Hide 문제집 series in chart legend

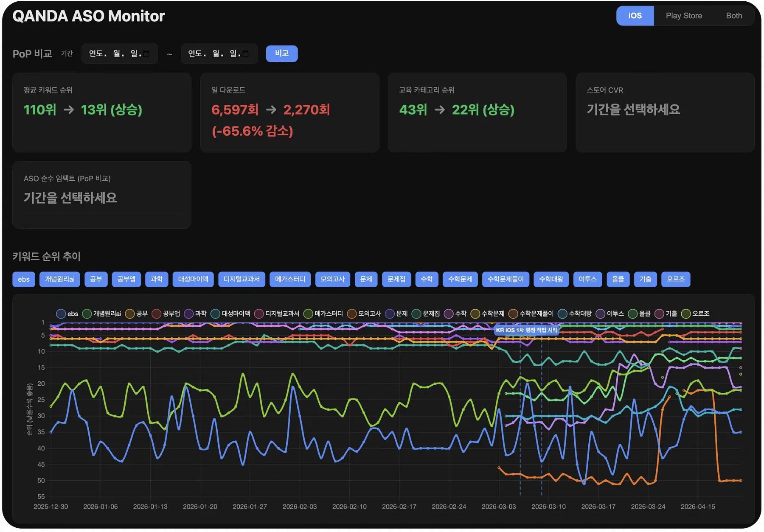coord(426,314)
